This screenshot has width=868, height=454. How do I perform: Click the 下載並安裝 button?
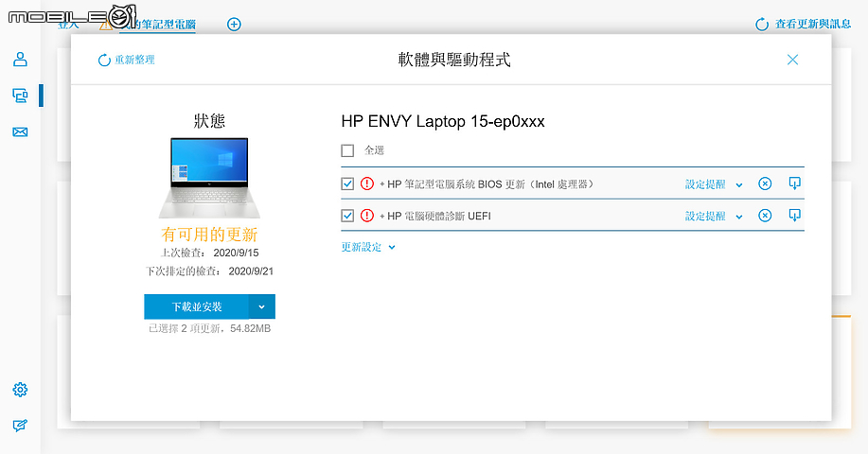click(x=197, y=306)
